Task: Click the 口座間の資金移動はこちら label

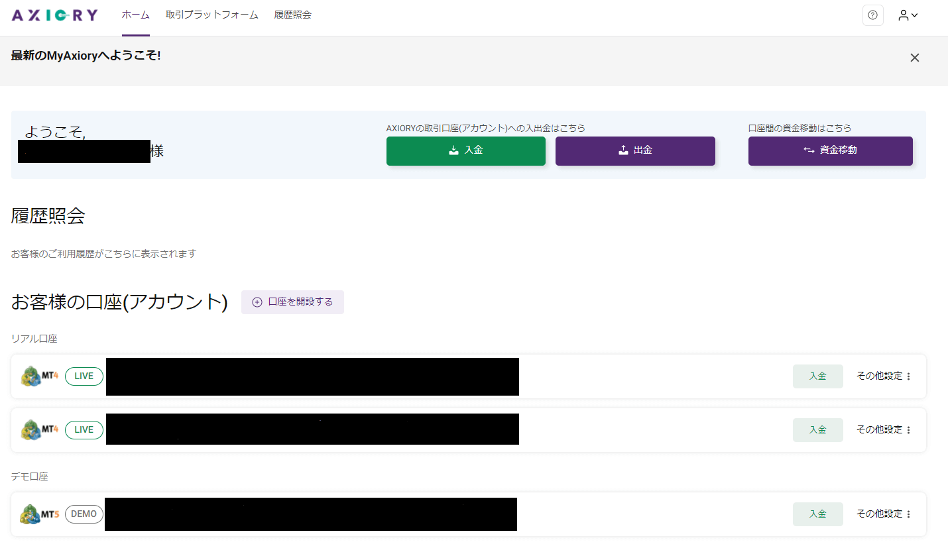Action: 800,128
